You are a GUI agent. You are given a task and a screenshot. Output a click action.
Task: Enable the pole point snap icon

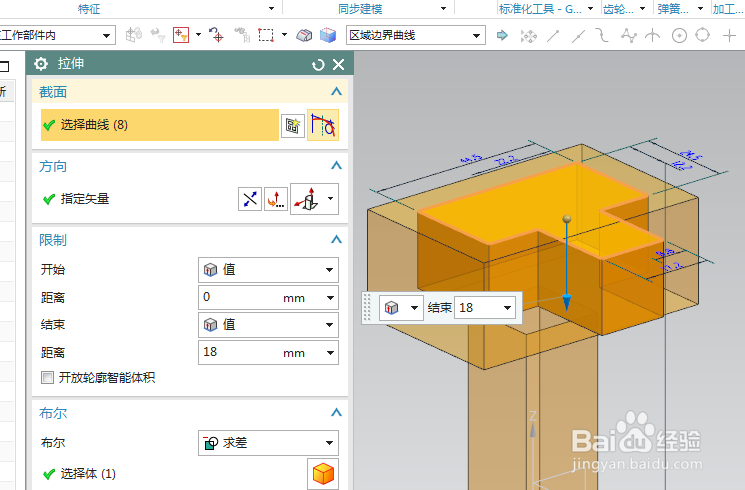(x=629, y=36)
